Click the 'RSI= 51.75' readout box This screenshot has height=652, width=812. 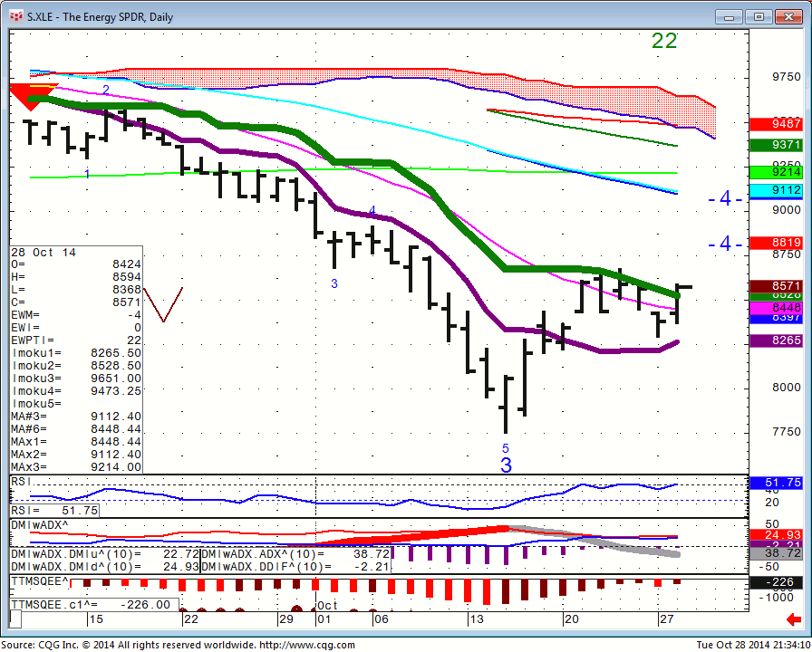coord(54,511)
